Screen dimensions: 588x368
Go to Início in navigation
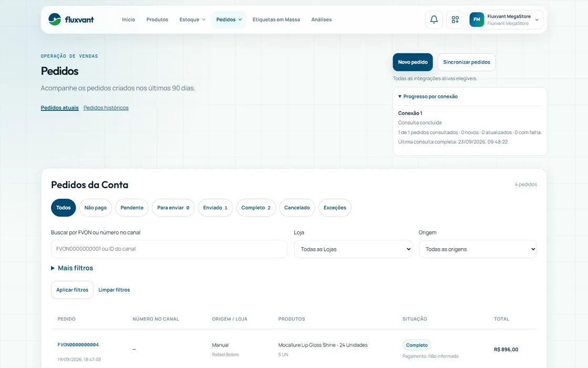pyautogui.click(x=128, y=19)
